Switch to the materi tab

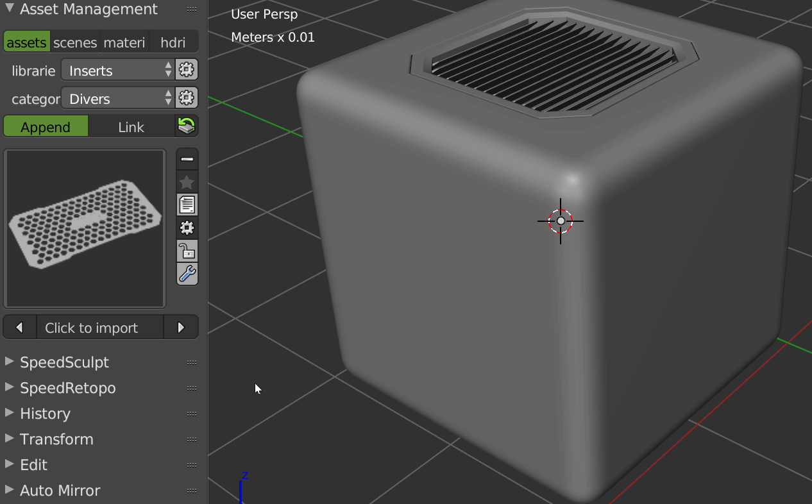tap(124, 42)
